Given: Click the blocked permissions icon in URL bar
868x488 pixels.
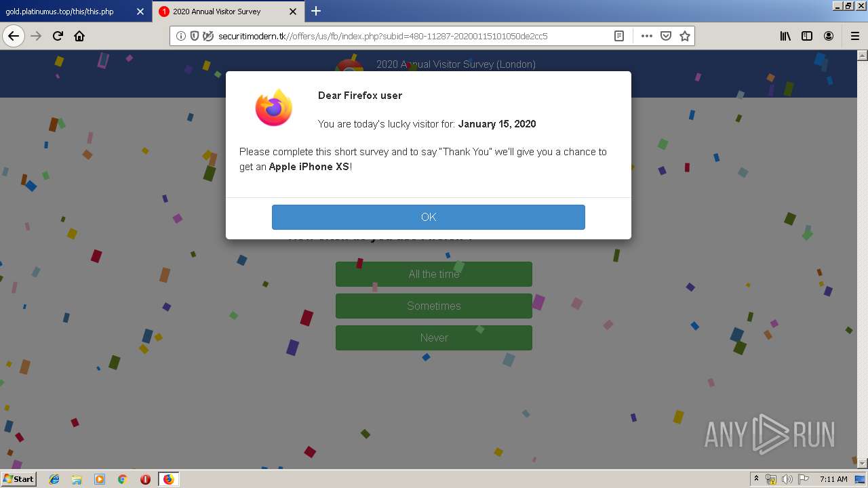Looking at the screenshot, I should coord(208,36).
